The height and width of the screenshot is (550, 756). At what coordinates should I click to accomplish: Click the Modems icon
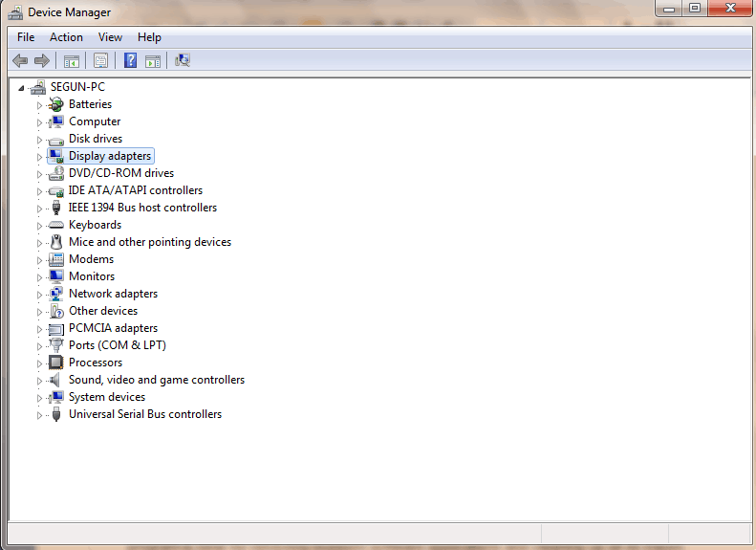coord(56,259)
